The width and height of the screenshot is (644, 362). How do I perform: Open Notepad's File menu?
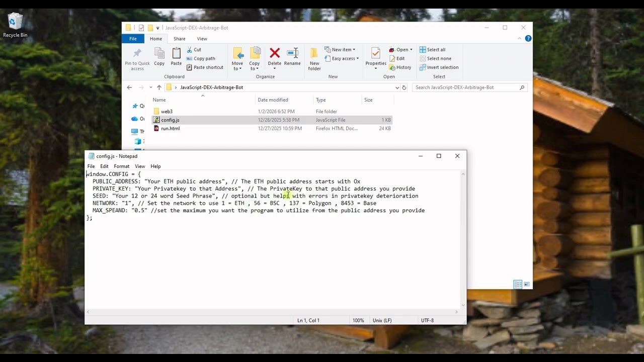click(x=91, y=166)
